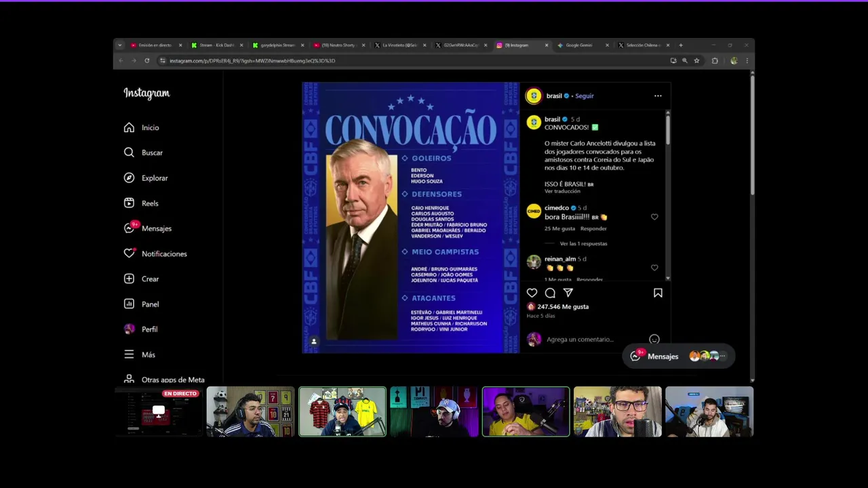This screenshot has height=488, width=868.
Task: Open new browser tab plus button
Action: [x=681, y=45]
